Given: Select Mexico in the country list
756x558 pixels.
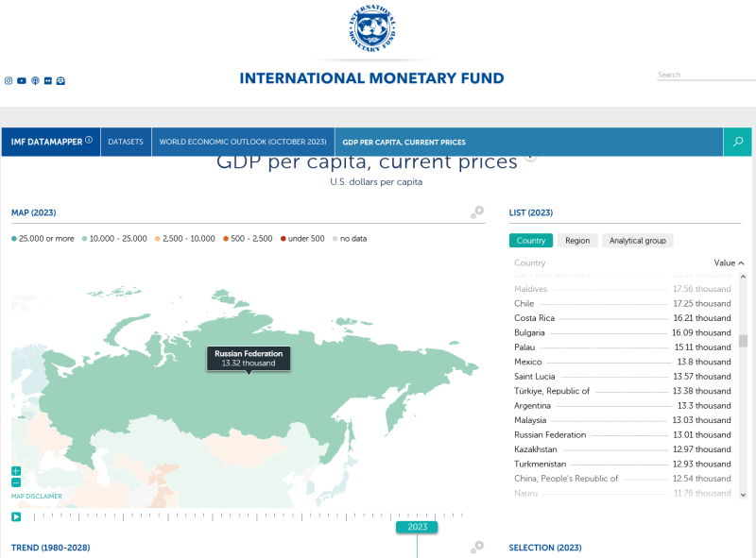Looking at the screenshot, I should pyautogui.click(x=623, y=362).
